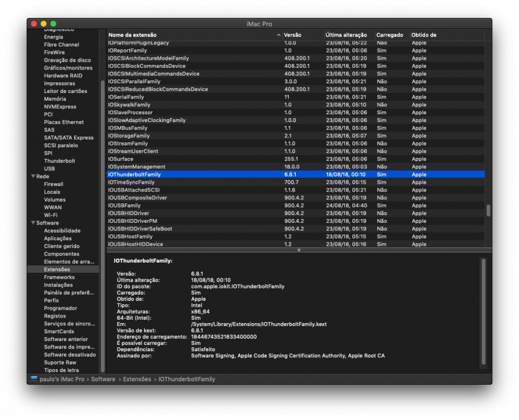Sort by Nome da extensão column header

tap(194, 35)
